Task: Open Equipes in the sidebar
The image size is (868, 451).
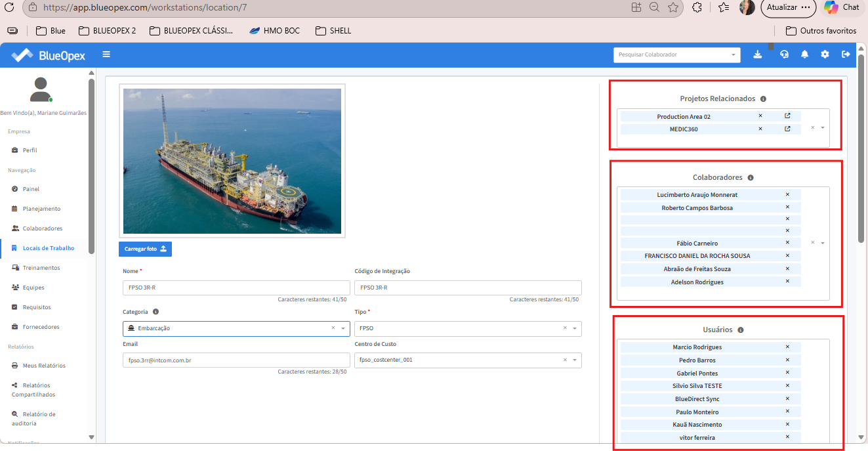Action: [33, 288]
